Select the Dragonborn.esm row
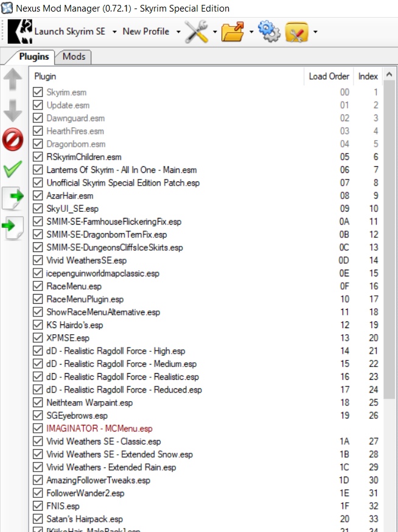Screen dimensions: 398x532 [x=206, y=144]
